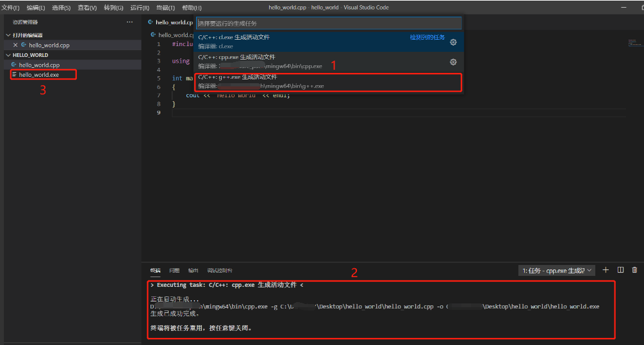Switch to the 问题 (Problems) panel tab

coord(174,271)
